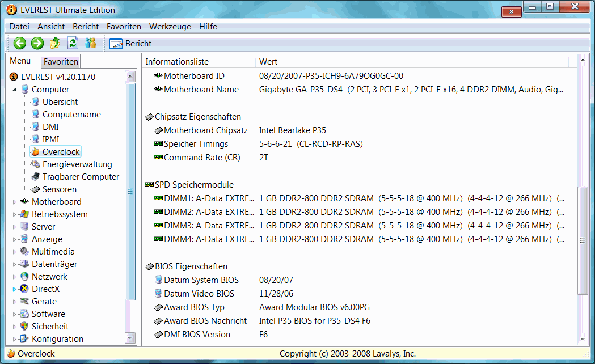Select the Speicher Timings row

coord(360,144)
